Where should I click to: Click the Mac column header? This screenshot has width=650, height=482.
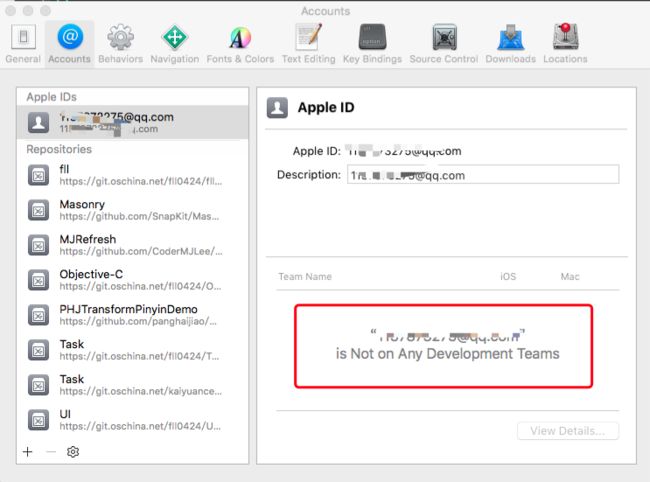pyautogui.click(x=570, y=276)
